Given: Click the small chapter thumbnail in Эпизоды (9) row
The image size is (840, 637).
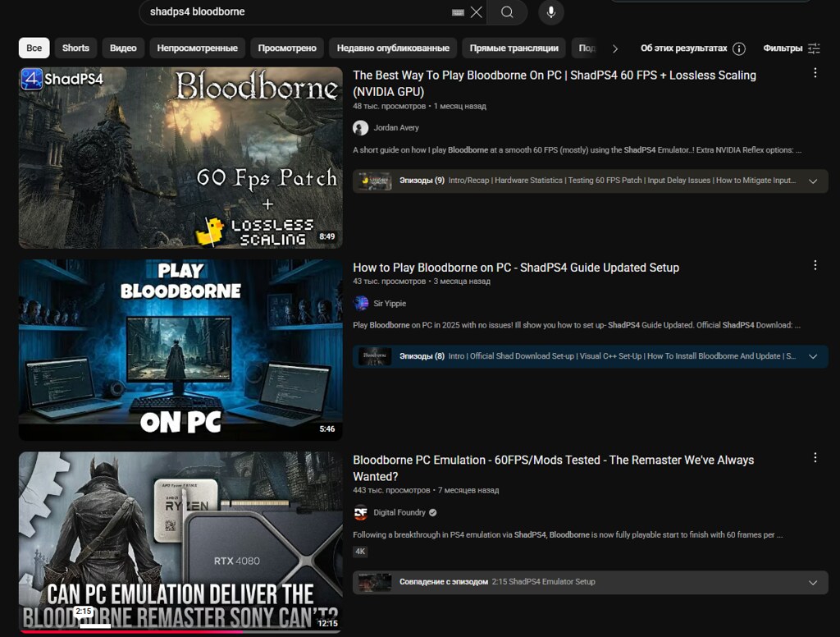Looking at the screenshot, I should click(374, 181).
